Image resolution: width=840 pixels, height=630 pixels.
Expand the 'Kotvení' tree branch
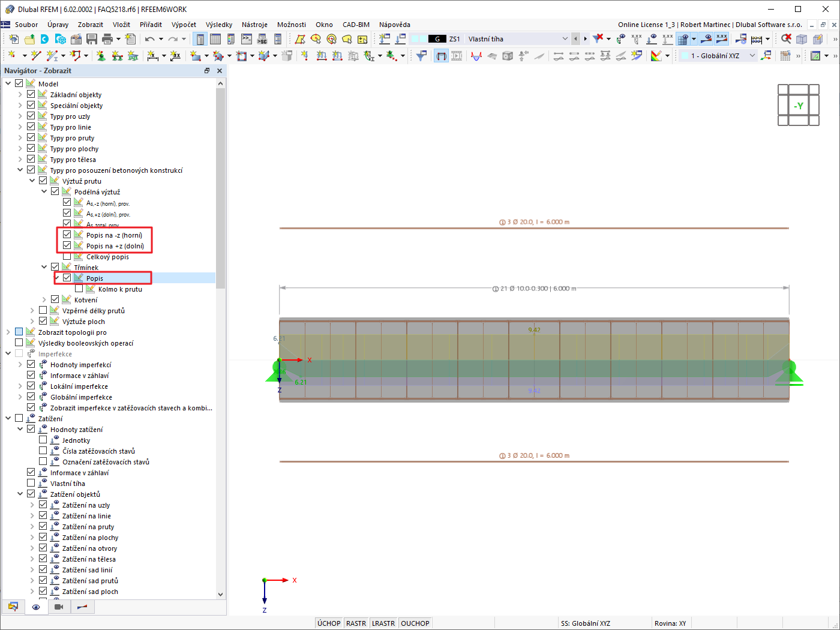tap(43, 299)
